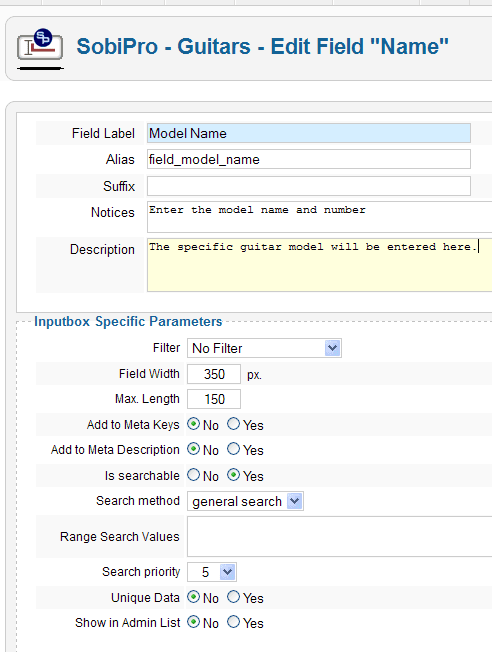Click the Max. Length input box
The width and height of the screenshot is (492, 652).
click(x=214, y=399)
